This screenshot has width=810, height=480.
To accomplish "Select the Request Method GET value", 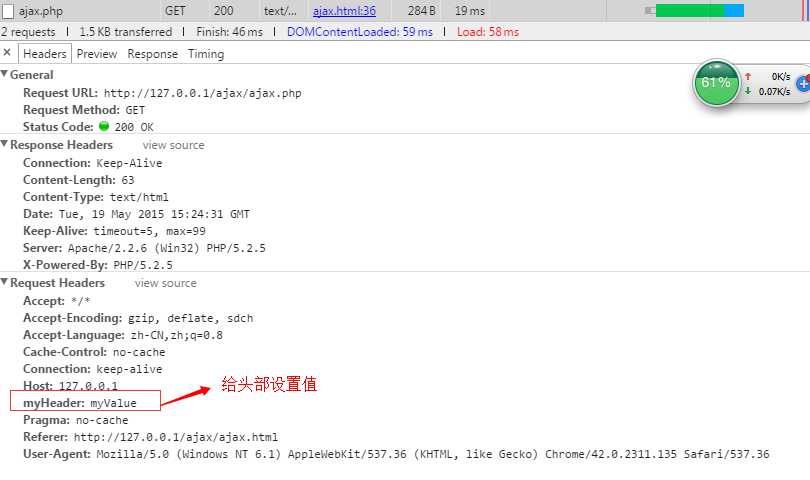I will (135, 111).
